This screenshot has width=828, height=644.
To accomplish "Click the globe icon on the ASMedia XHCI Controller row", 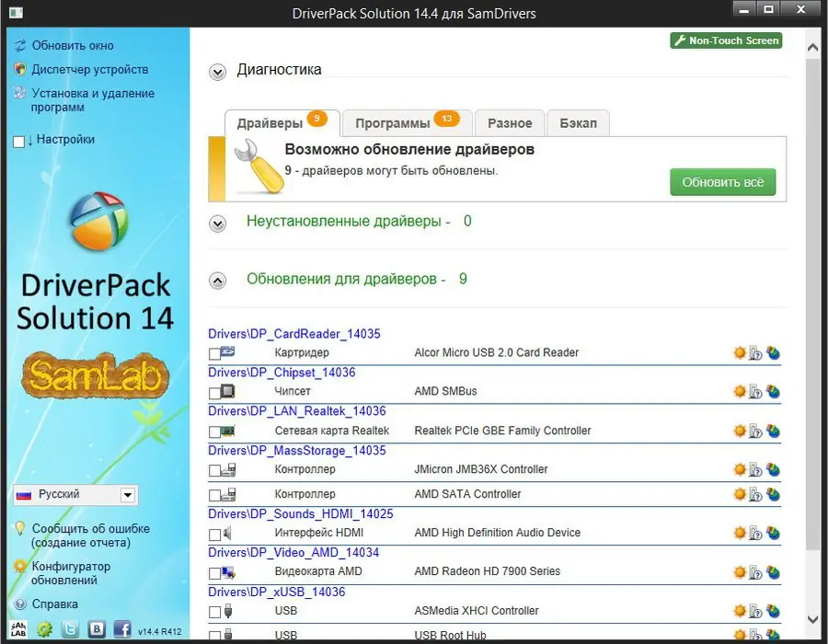I will pyautogui.click(x=773, y=611).
